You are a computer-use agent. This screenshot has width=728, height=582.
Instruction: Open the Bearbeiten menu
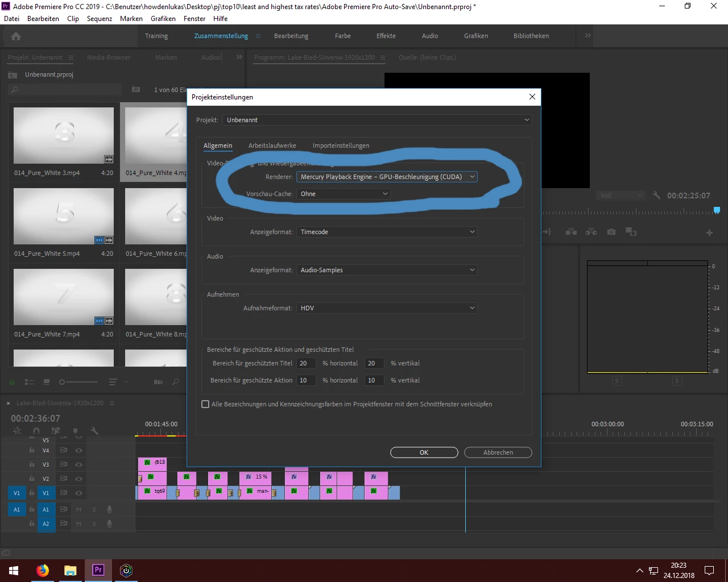tap(43, 18)
